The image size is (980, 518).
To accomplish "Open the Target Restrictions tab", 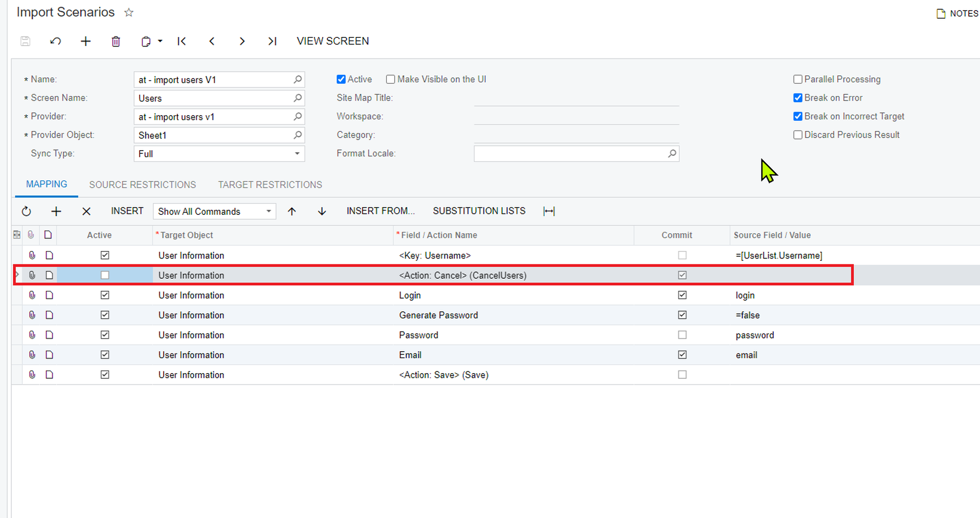I will [270, 185].
